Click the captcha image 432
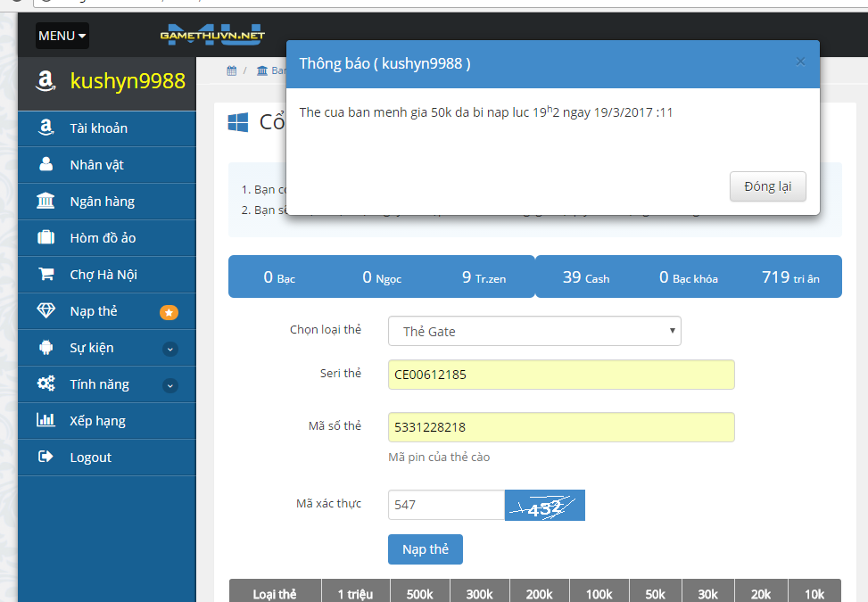Viewport: 868px width, 602px height. pos(545,505)
